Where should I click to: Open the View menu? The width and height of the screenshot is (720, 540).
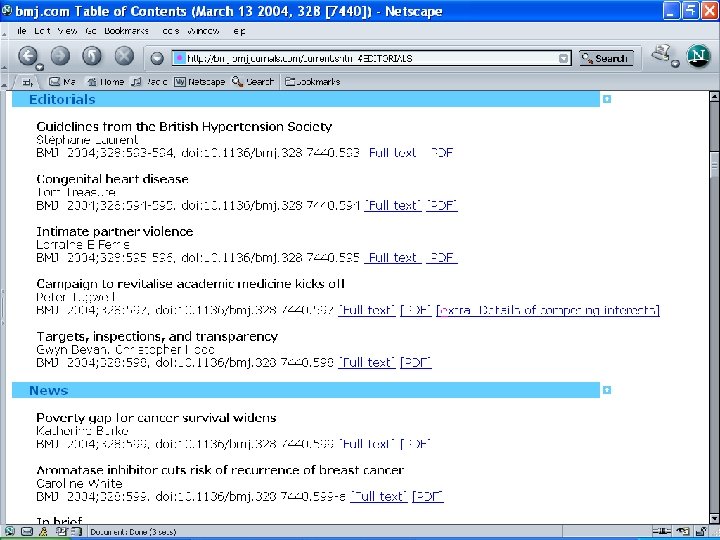[68, 31]
